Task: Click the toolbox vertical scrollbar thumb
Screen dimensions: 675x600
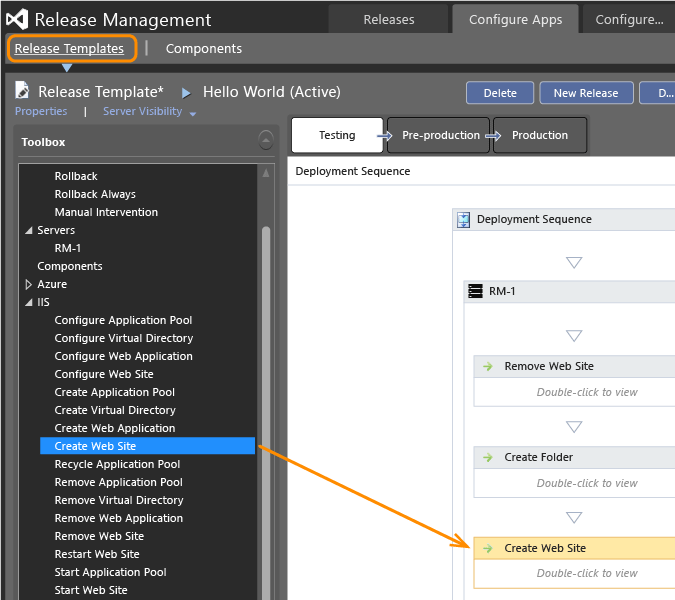Action: click(x=266, y=412)
